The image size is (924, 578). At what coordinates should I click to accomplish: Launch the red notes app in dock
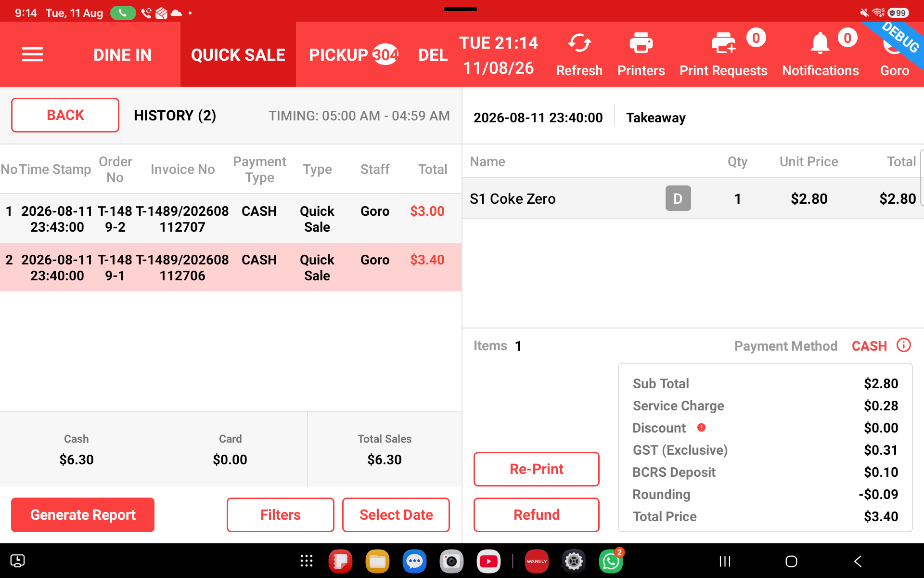point(340,561)
